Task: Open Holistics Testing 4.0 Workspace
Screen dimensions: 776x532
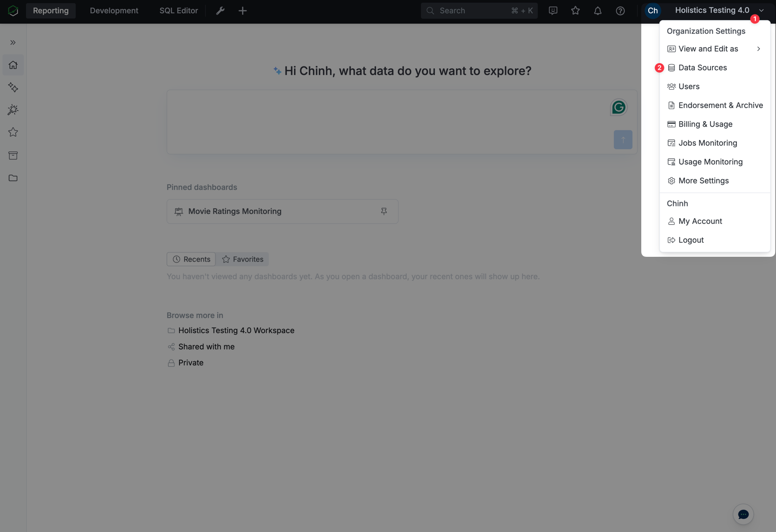Action: [x=236, y=330]
